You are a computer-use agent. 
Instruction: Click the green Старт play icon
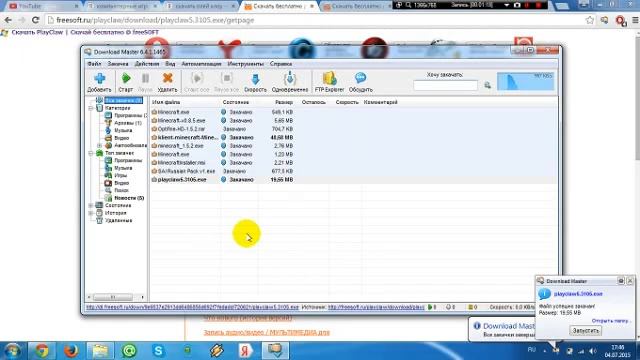click(126, 78)
